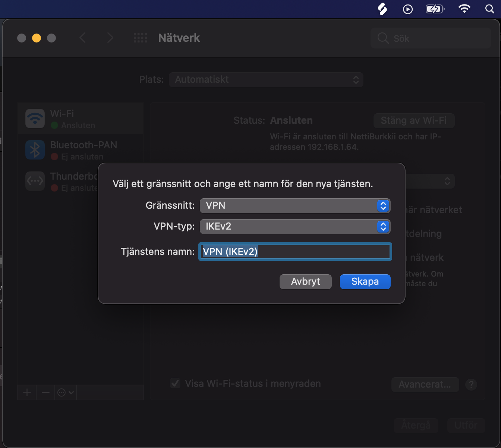Open the action ellipsis menu icon
This screenshot has width=501, height=448.
(x=64, y=392)
